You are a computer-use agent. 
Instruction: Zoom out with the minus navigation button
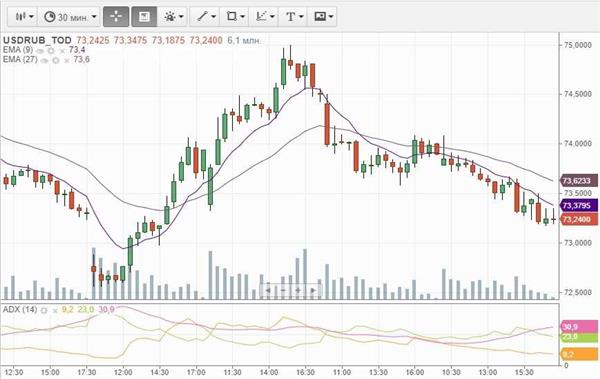[283, 290]
